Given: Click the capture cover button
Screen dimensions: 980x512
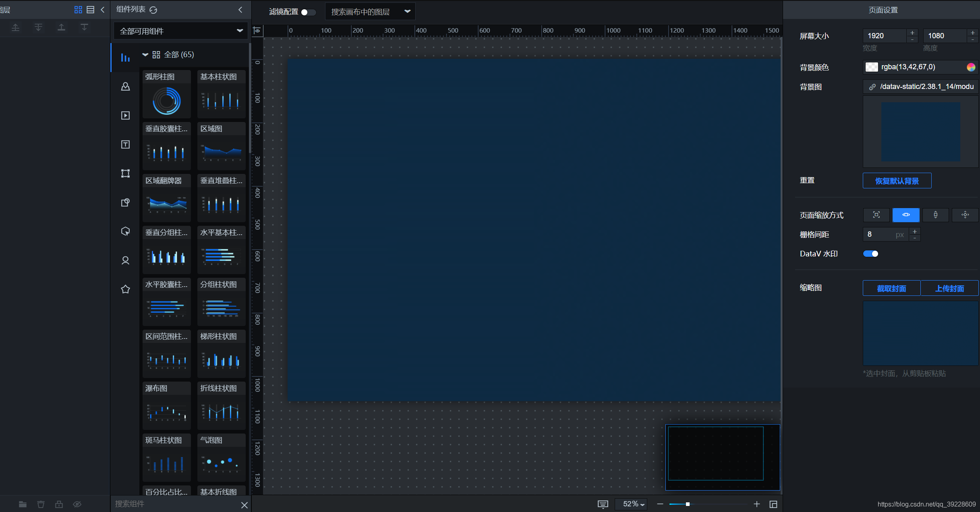Looking at the screenshot, I should tap(891, 288).
